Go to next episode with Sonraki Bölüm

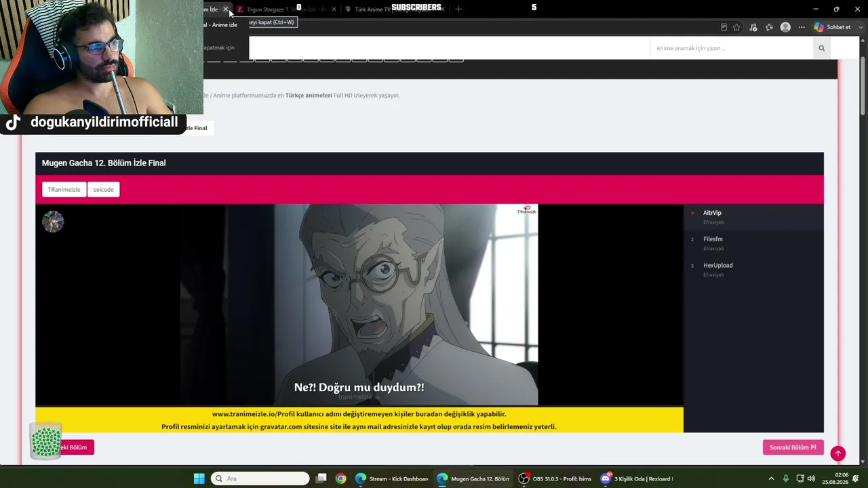(x=793, y=447)
